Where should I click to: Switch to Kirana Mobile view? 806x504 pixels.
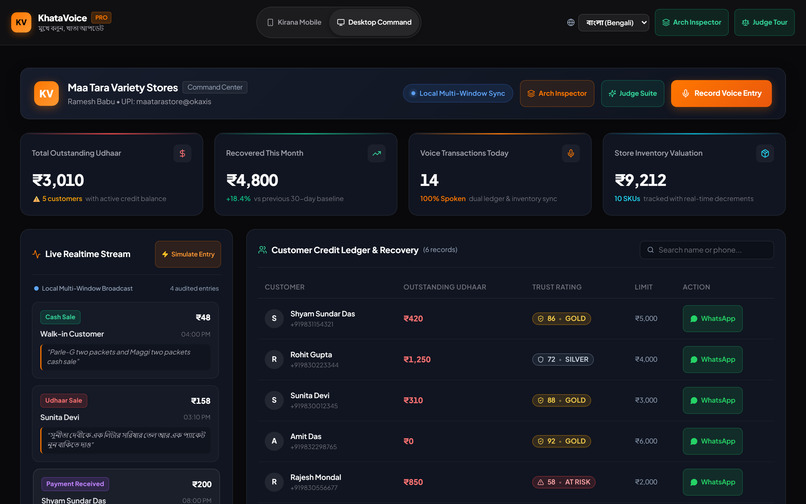tap(294, 22)
